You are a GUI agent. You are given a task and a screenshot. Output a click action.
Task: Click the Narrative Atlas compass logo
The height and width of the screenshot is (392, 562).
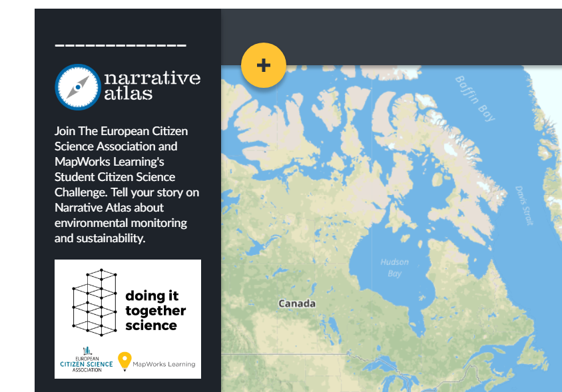[x=78, y=87]
